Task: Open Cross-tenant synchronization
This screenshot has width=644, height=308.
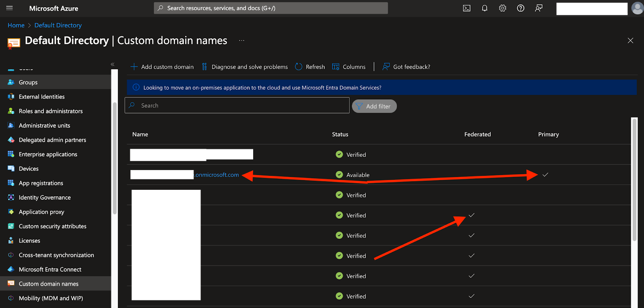Action: [x=56, y=255]
